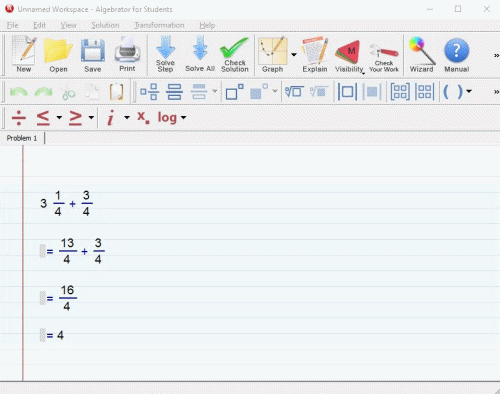Click the step marker beside 13/4 + 3/4

click(x=43, y=251)
